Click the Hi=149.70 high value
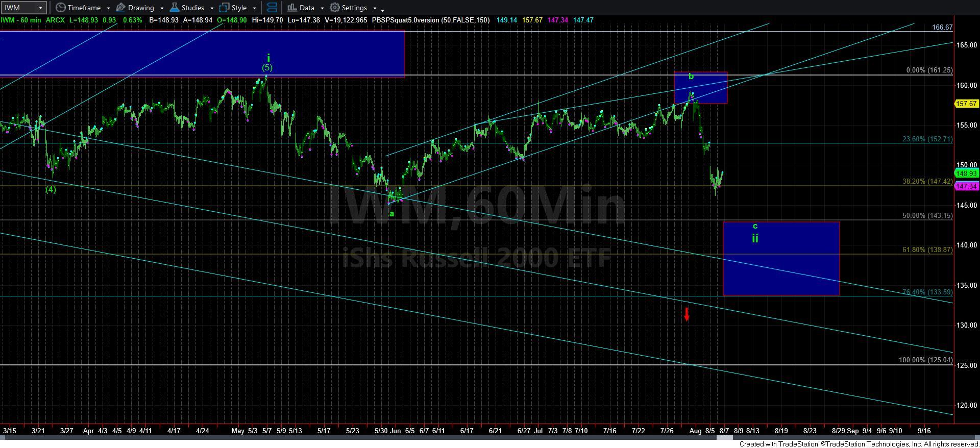The height and width of the screenshot is (448, 980). pyautogui.click(x=267, y=20)
